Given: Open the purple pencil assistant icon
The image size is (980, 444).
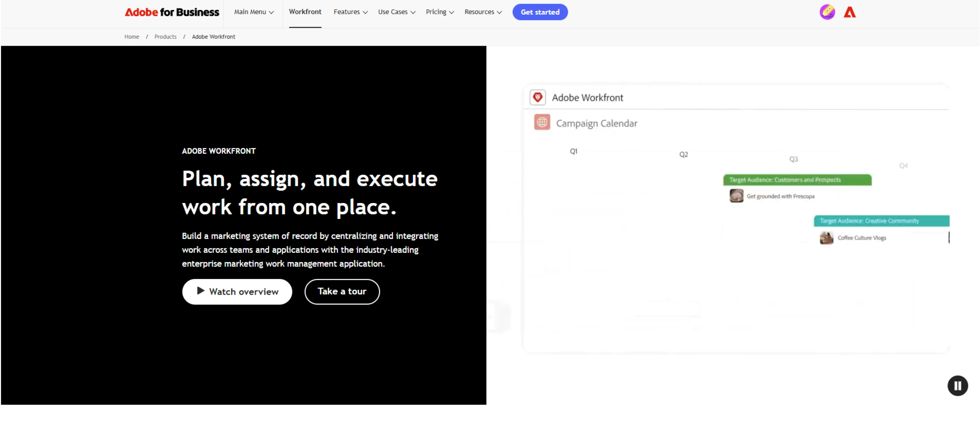Looking at the screenshot, I should point(827,12).
